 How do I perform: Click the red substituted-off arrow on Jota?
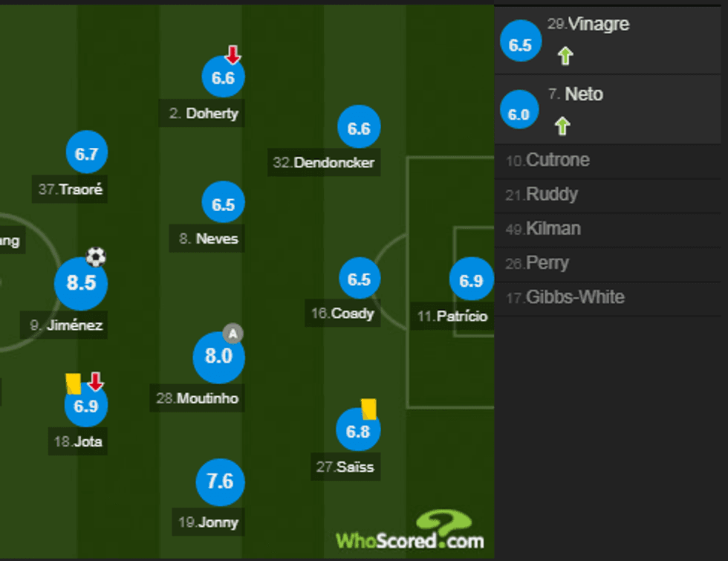(96, 382)
